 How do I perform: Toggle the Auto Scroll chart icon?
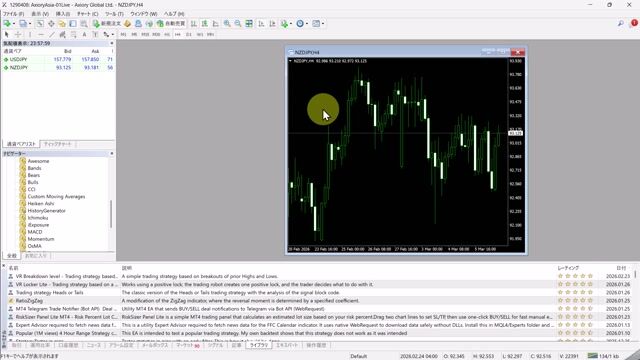[x=261, y=24]
